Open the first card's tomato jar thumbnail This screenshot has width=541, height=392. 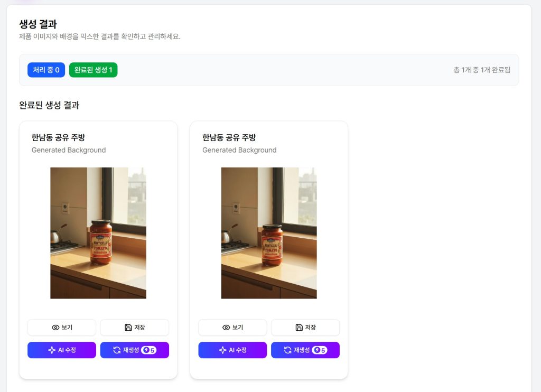pyautogui.click(x=98, y=233)
